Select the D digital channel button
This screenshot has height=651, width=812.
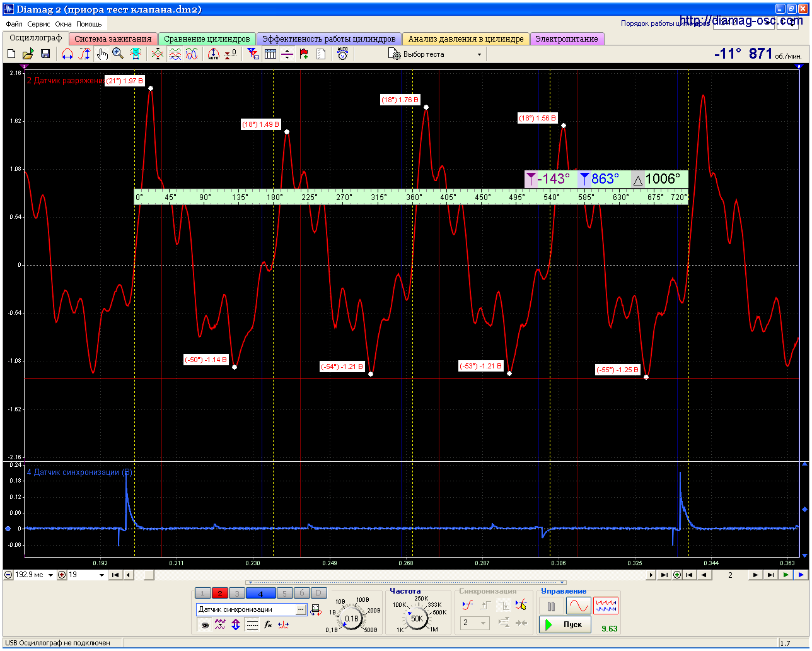click(319, 593)
